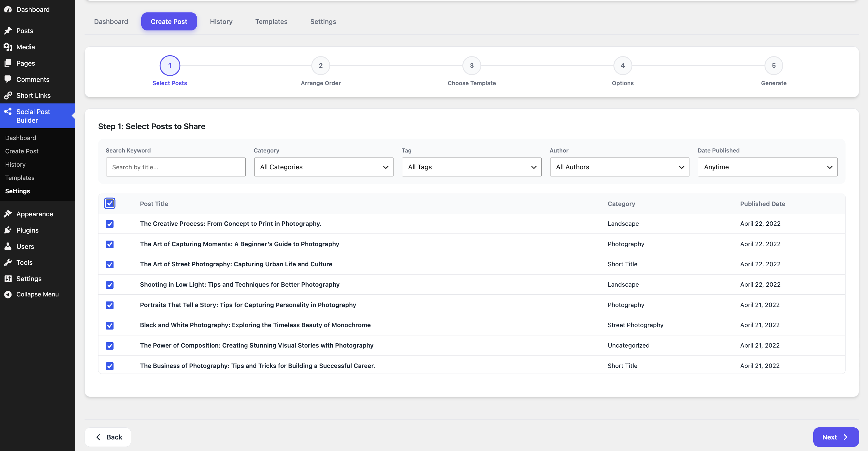The height and width of the screenshot is (451, 868).
Task: Click the Published Date column header
Action: click(762, 204)
